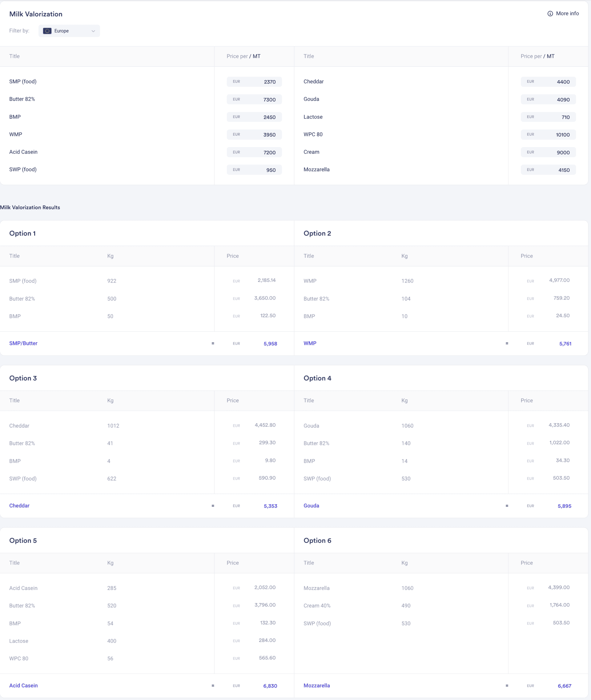The height and width of the screenshot is (700, 591).
Task: Edit Butter 82% price field 7300
Action: click(254, 99)
